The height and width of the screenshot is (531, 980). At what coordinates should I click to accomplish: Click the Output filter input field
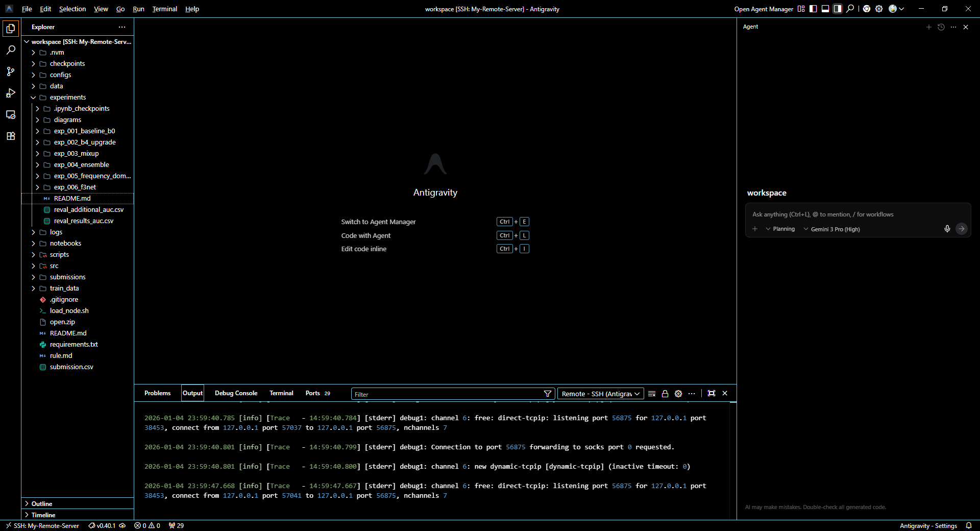click(448, 394)
